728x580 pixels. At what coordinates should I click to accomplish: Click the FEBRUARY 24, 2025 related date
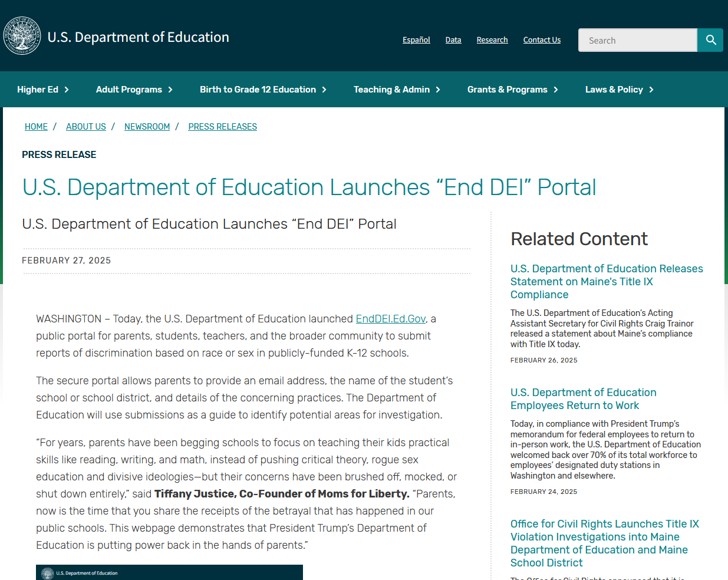pos(544,492)
